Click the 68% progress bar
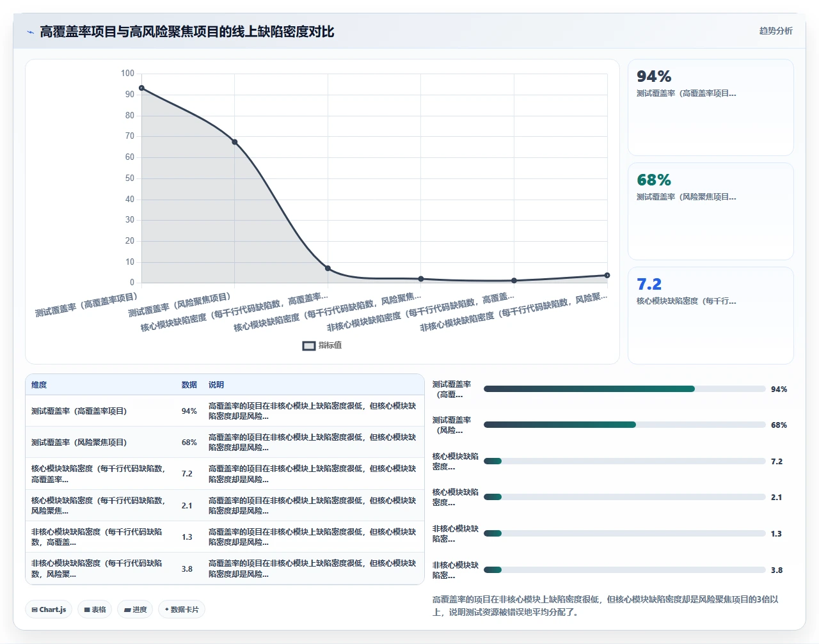 click(624, 425)
